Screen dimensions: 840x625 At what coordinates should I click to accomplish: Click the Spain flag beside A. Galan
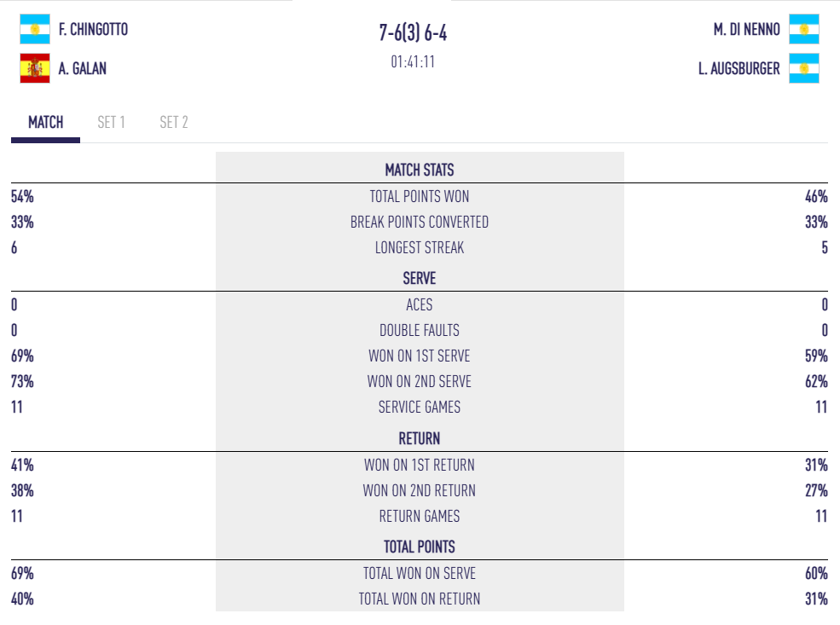(x=35, y=68)
